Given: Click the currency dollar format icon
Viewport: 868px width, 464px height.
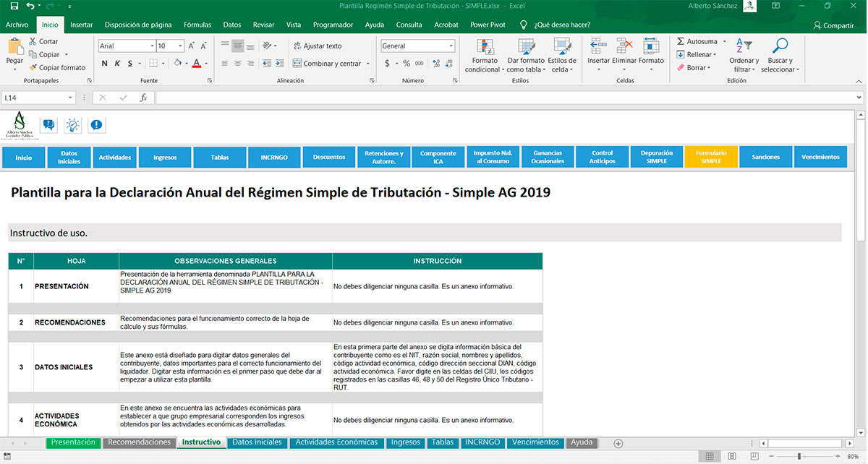Looking at the screenshot, I should pyautogui.click(x=387, y=64).
